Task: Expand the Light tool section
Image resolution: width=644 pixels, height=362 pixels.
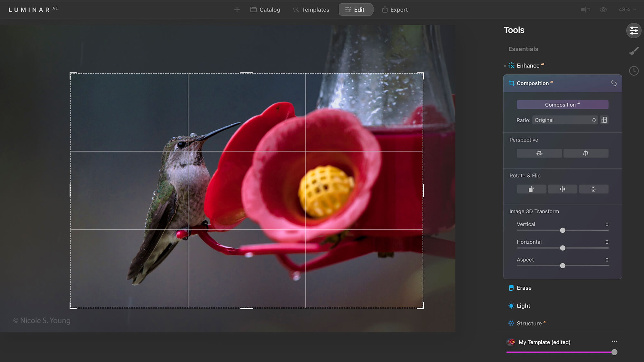Action: 523,306
